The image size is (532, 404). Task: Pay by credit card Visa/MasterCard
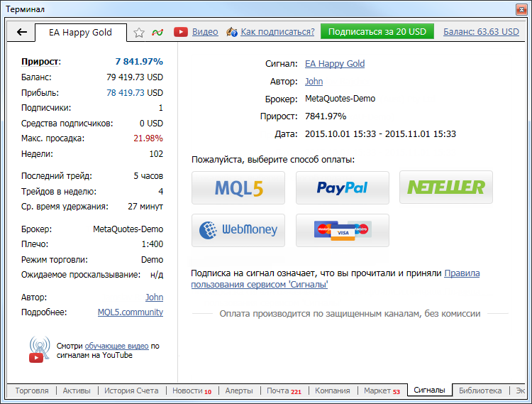pos(342,230)
